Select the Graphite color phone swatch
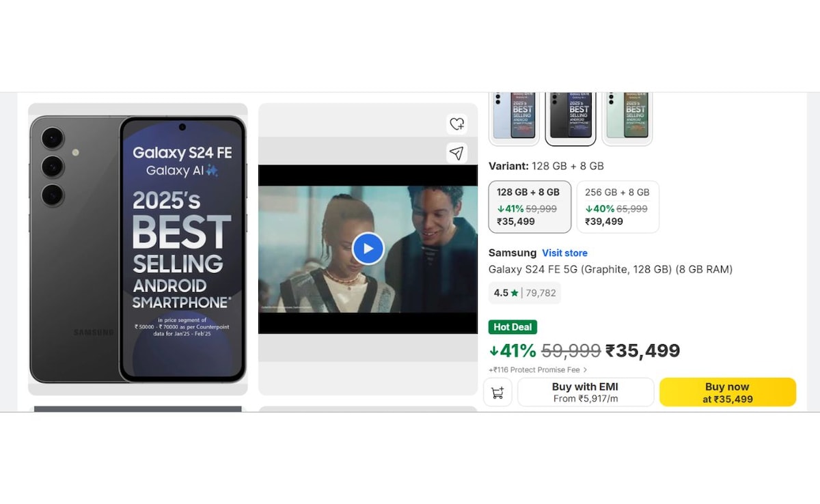Viewport: 820px width, 504px height. click(571, 117)
